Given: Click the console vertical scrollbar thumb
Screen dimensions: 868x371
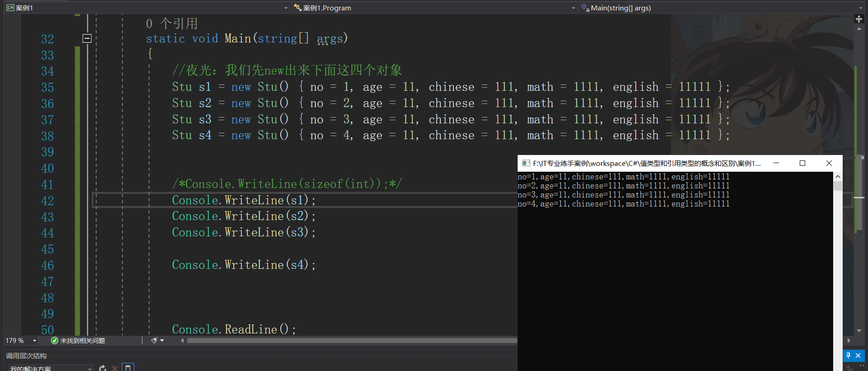Looking at the screenshot, I should pyautogui.click(x=838, y=186).
